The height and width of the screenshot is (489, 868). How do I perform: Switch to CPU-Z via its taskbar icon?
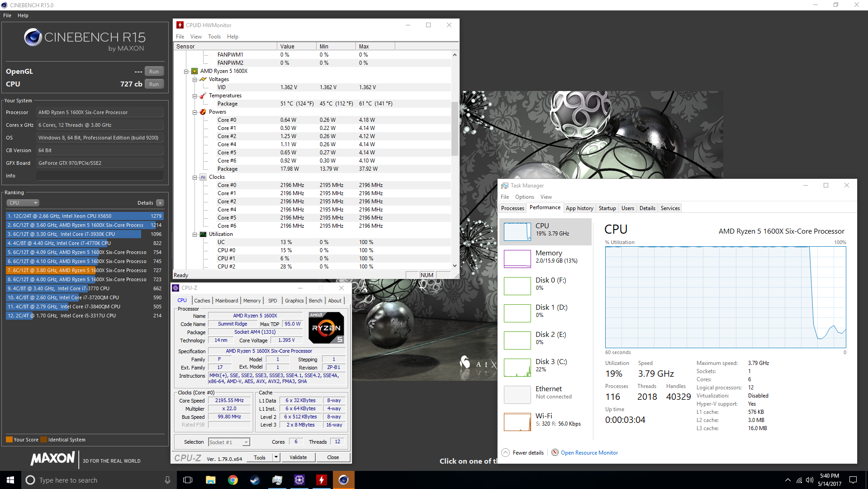click(299, 480)
